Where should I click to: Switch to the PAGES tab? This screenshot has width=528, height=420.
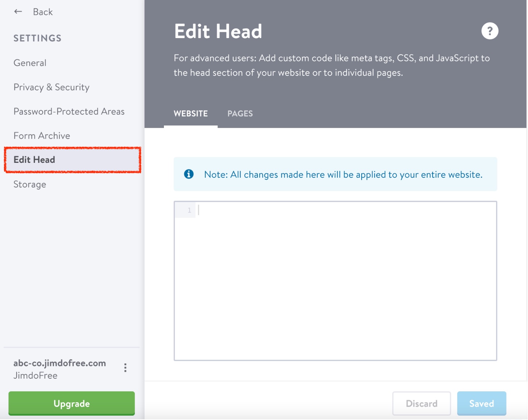pos(240,114)
